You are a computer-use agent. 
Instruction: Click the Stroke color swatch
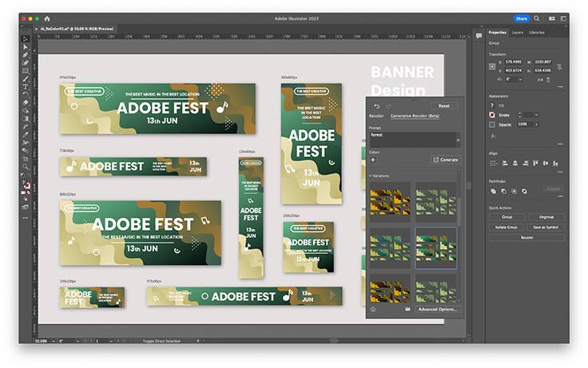click(492, 115)
